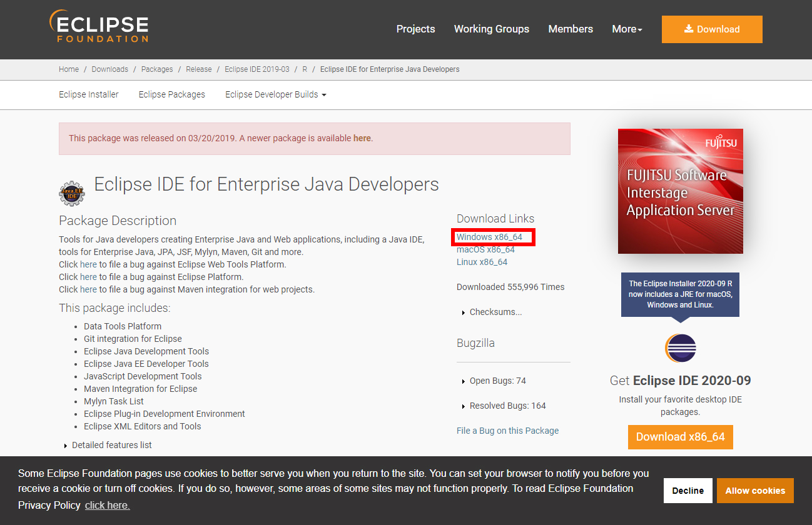Click the 'Bugzilla' heading
812x525 pixels.
pyautogui.click(x=475, y=343)
